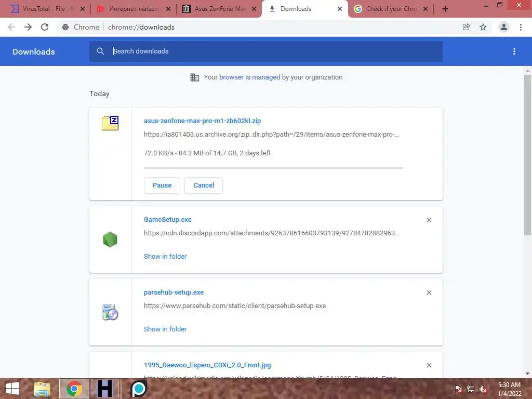Click the Action Center flag tray icon
The height and width of the screenshot is (399, 532).
coord(458,389)
